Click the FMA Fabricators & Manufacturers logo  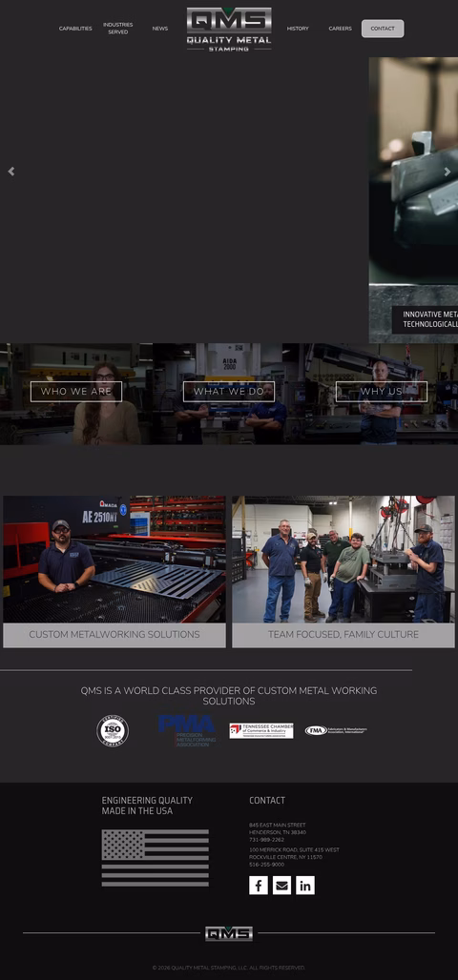click(336, 730)
